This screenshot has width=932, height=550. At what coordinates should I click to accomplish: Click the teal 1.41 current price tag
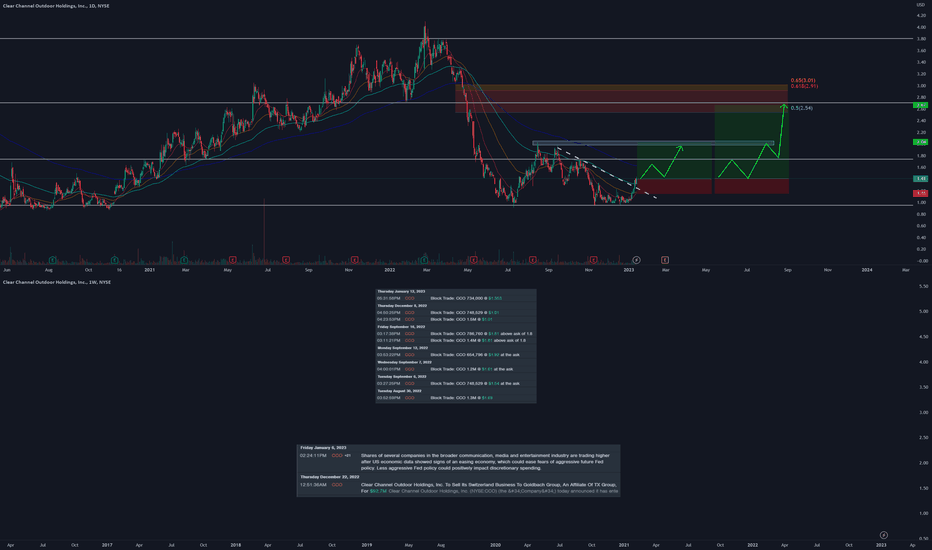921,178
